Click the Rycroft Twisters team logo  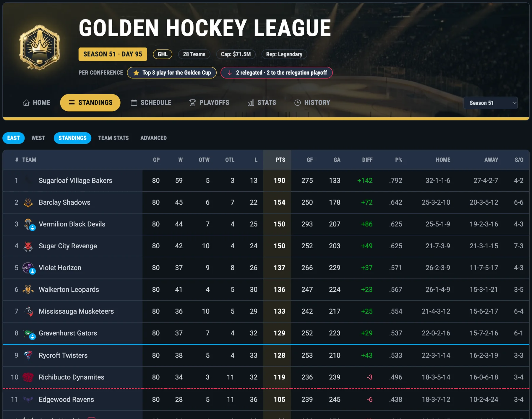28,356
